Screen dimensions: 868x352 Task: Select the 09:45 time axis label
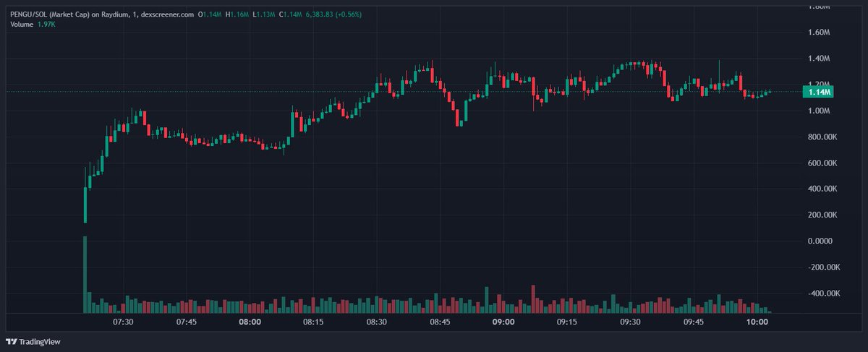click(x=693, y=322)
